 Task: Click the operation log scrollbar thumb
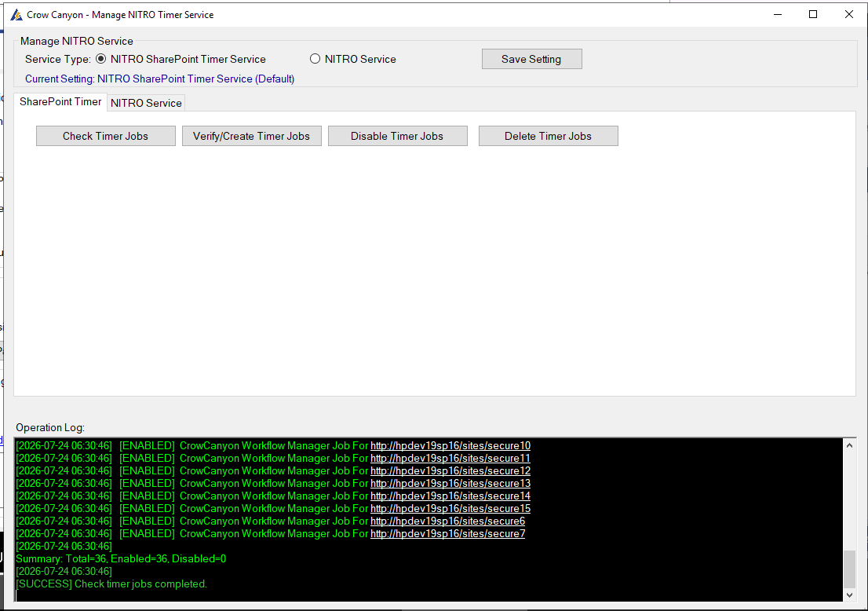click(850, 569)
